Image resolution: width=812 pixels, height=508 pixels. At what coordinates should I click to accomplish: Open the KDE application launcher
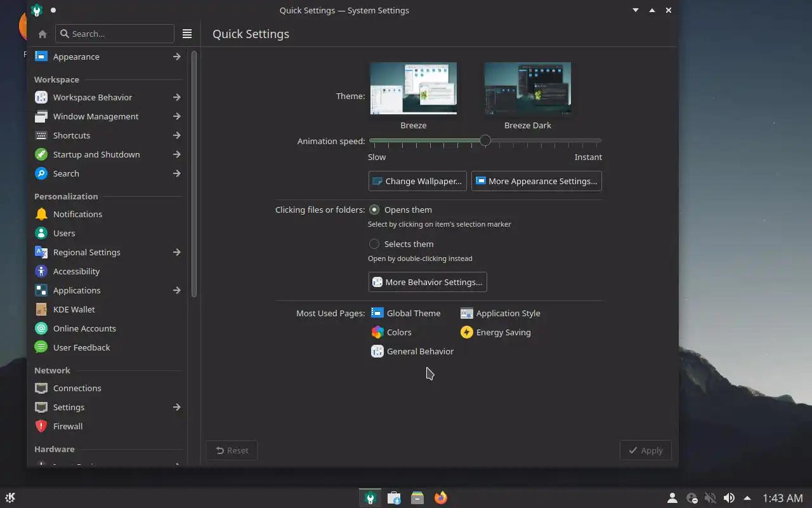point(10,498)
